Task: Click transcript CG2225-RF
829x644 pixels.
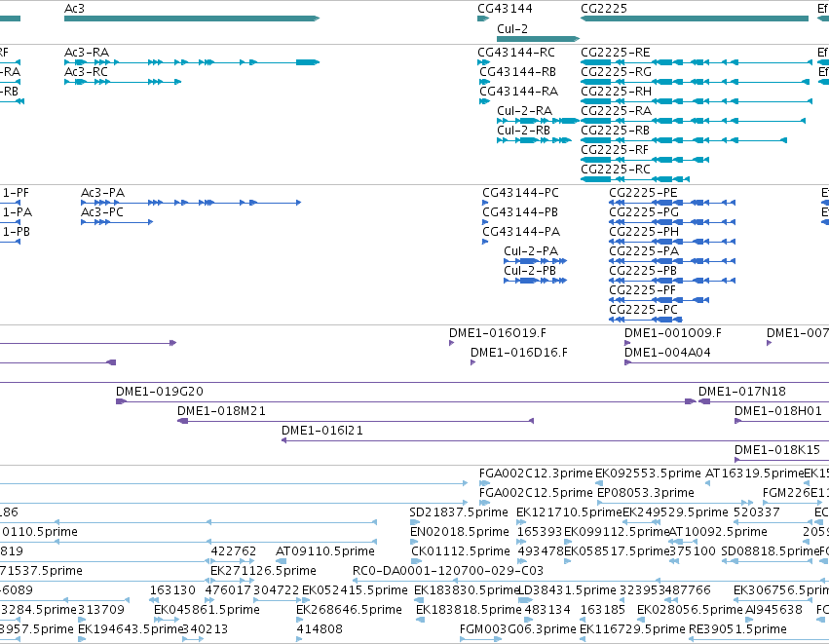Action: 645,160
